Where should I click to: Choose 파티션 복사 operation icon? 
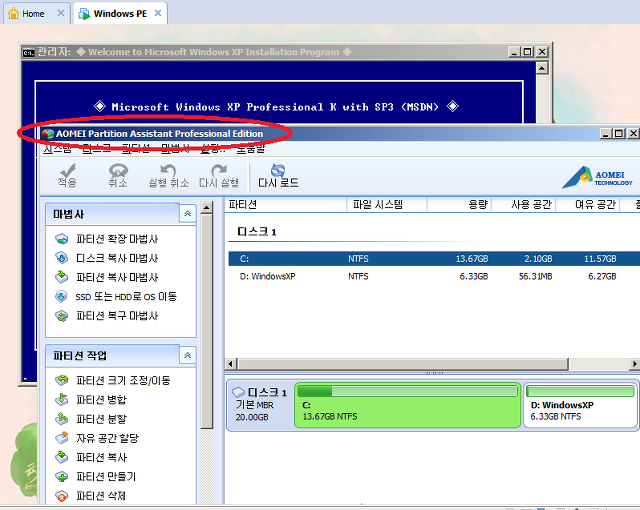tap(62, 457)
